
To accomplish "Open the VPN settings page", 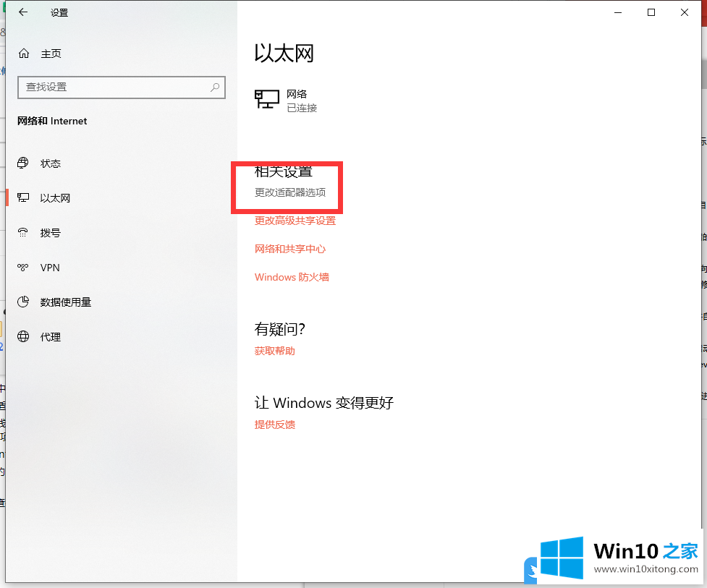I will click(x=50, y=268).
